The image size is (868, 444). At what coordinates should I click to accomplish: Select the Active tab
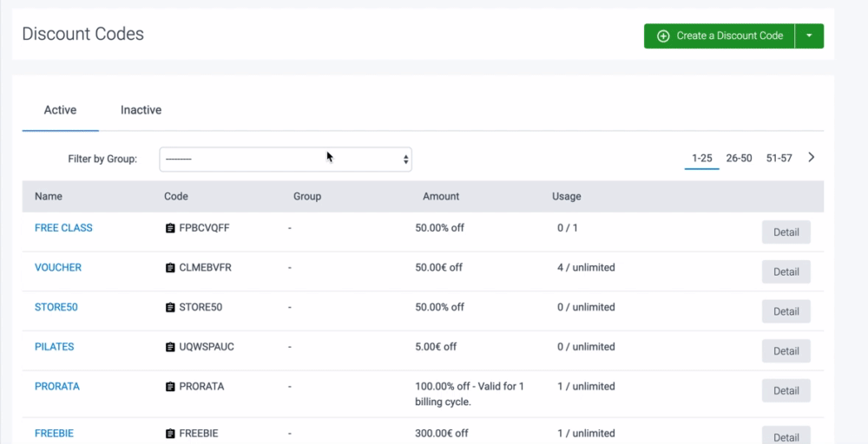click(x=60, y=110)
